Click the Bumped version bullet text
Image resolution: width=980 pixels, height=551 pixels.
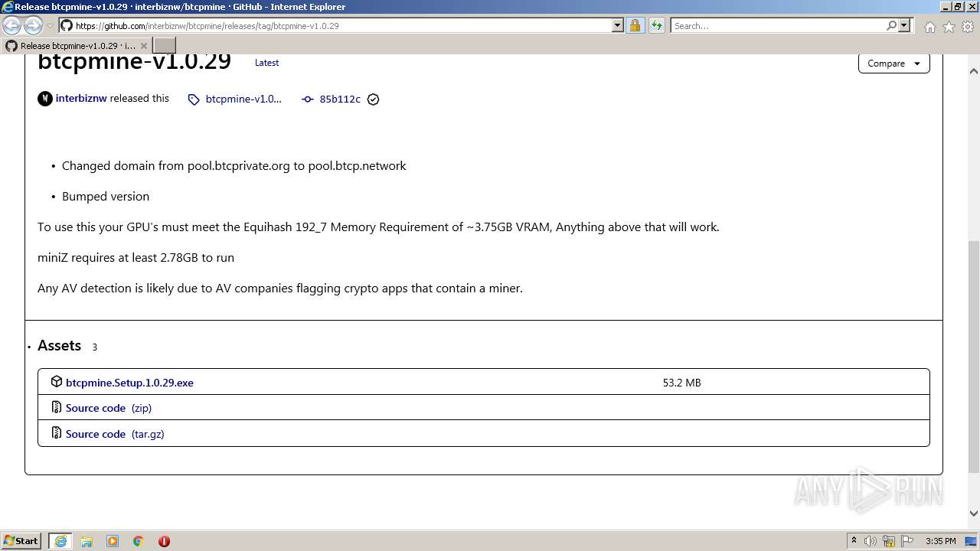pos(106,196)
